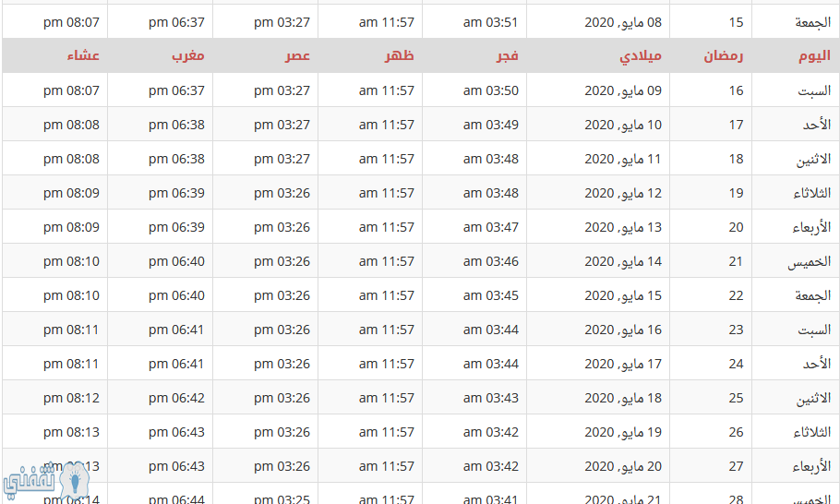Screen dimensions: 840x504
Task: Click Fajr time am 03:51 for 08 مايو
Action: pyautogui.click(x=491, y=22)
